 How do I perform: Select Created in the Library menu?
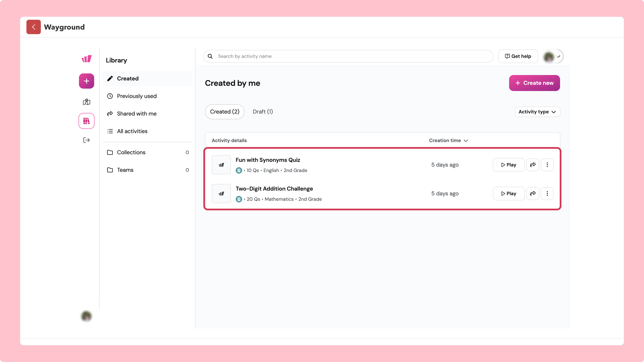147,78
